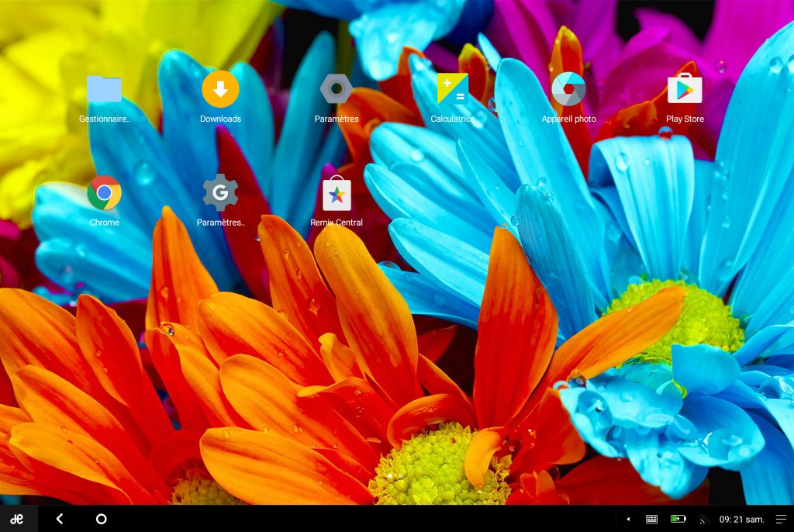Open the notification panel menu
This screenshot has height=532, width=794.
coord(781,519)
